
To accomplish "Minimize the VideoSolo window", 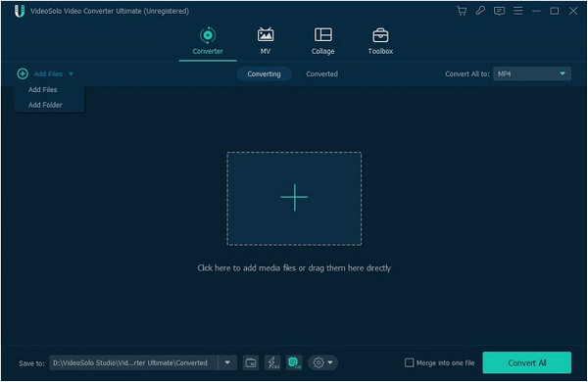I will pyautogui.click(x=536, y=11).
